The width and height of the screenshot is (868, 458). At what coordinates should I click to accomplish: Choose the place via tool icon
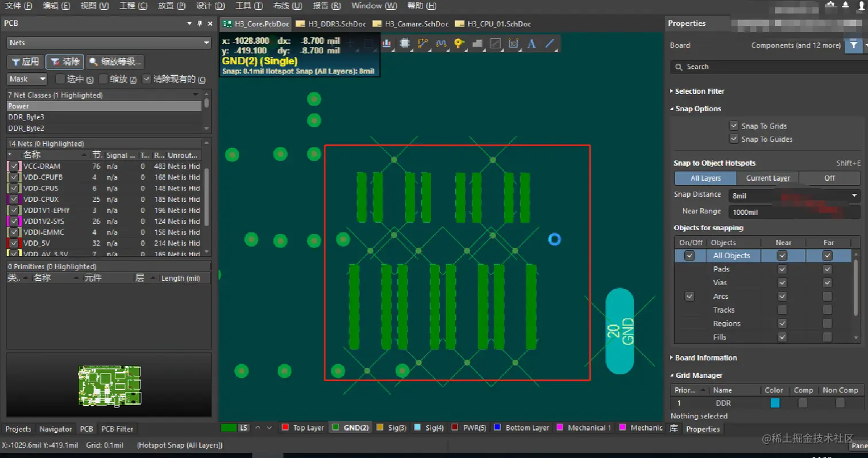[x=459, y=43]
